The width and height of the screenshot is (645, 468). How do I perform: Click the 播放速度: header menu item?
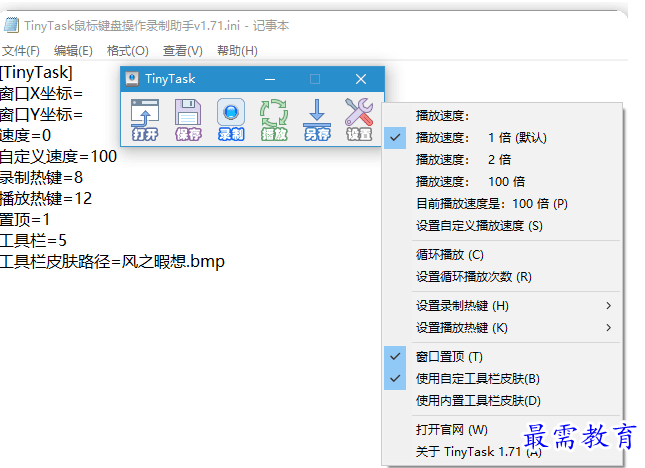(x=502, y=116)
